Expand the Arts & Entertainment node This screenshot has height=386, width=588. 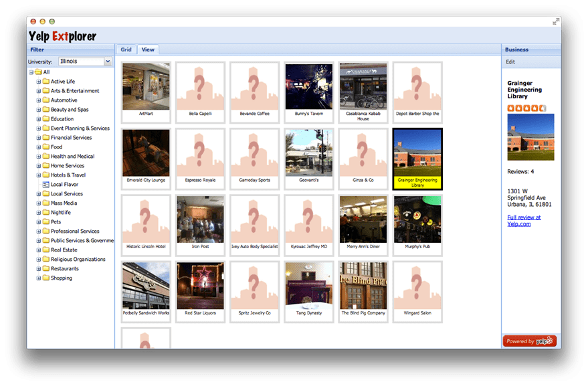tap(38, 91)
